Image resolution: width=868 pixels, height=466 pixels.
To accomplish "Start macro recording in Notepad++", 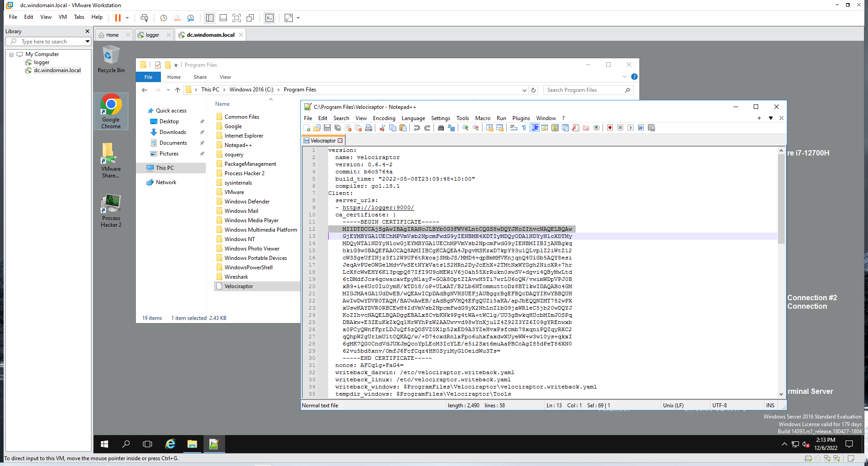I will click(x=610, y=128).
